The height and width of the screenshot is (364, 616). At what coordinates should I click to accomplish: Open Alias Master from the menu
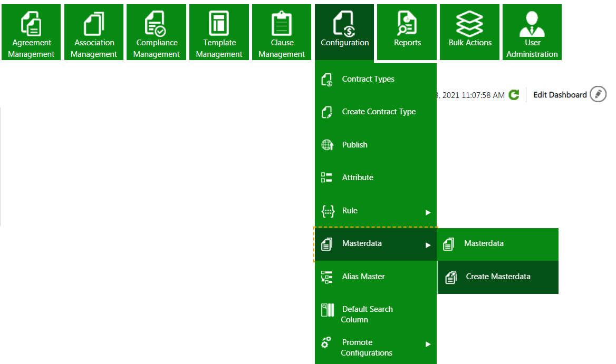point(363,277)
